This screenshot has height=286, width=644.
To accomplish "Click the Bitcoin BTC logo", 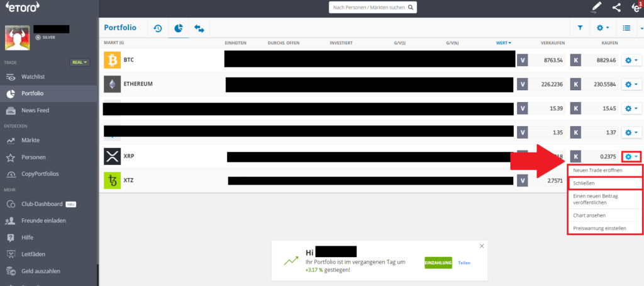I will coord(112,60).
